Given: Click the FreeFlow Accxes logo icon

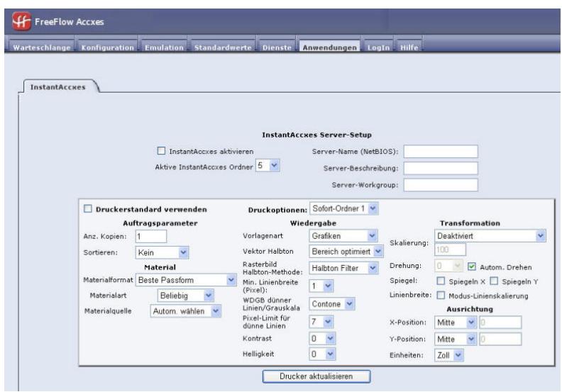Looking at the screenshot, I should [21, 21].
